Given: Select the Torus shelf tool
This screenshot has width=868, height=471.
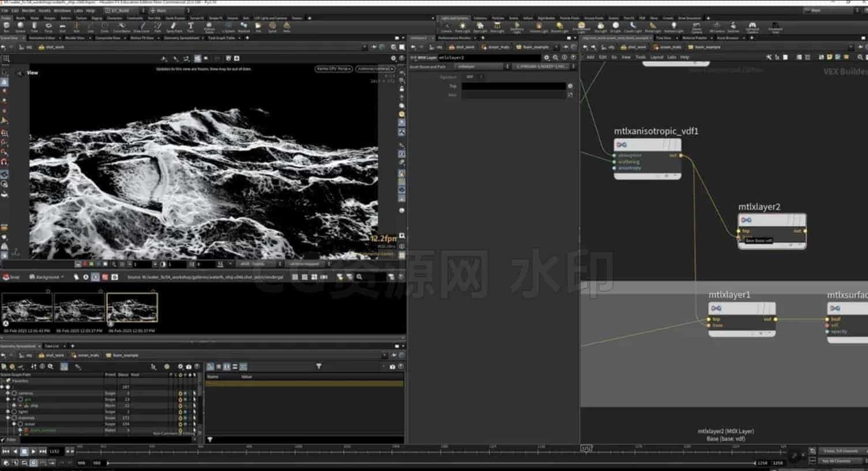Looking at the screenshot, I should (48, 27).
